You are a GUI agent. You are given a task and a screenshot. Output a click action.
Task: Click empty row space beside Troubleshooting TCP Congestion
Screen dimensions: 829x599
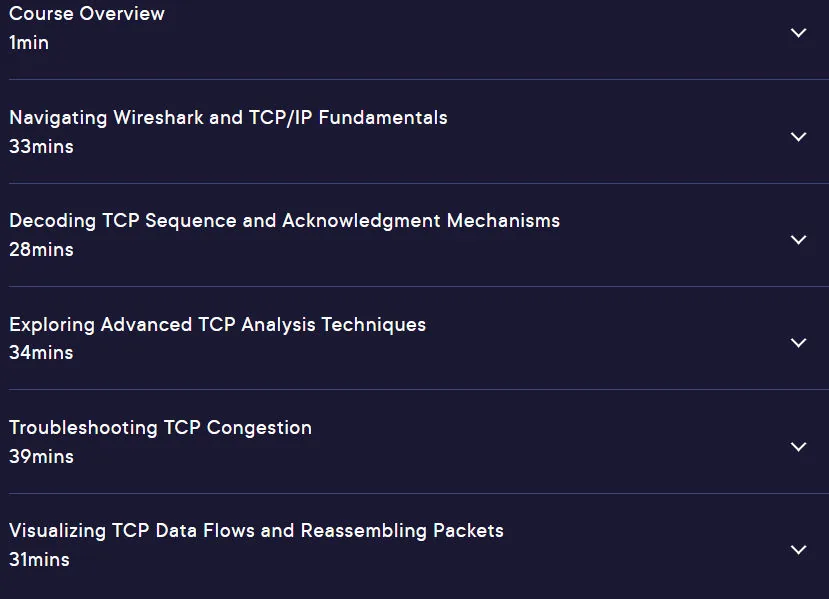coord(550,442)
